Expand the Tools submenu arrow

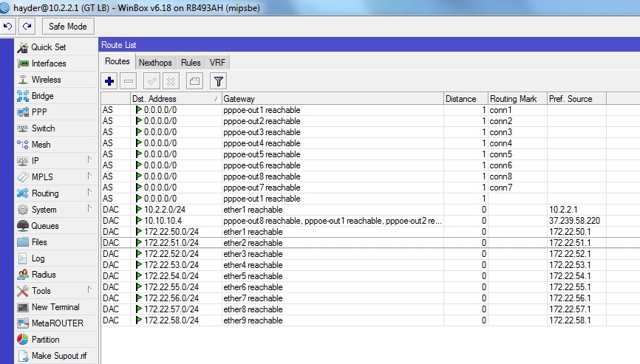[89, 290]
